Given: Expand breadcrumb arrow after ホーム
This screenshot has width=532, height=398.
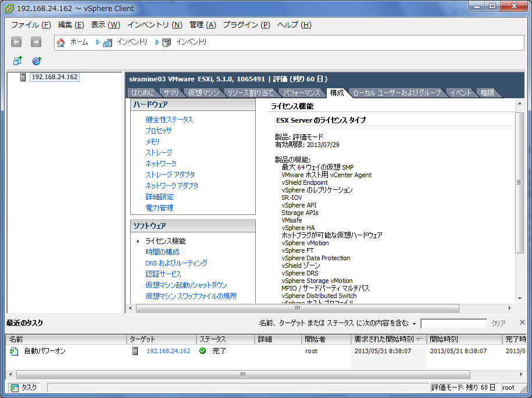Looking at the screenshot, I should pyautogui.click(x=98, y=42).
